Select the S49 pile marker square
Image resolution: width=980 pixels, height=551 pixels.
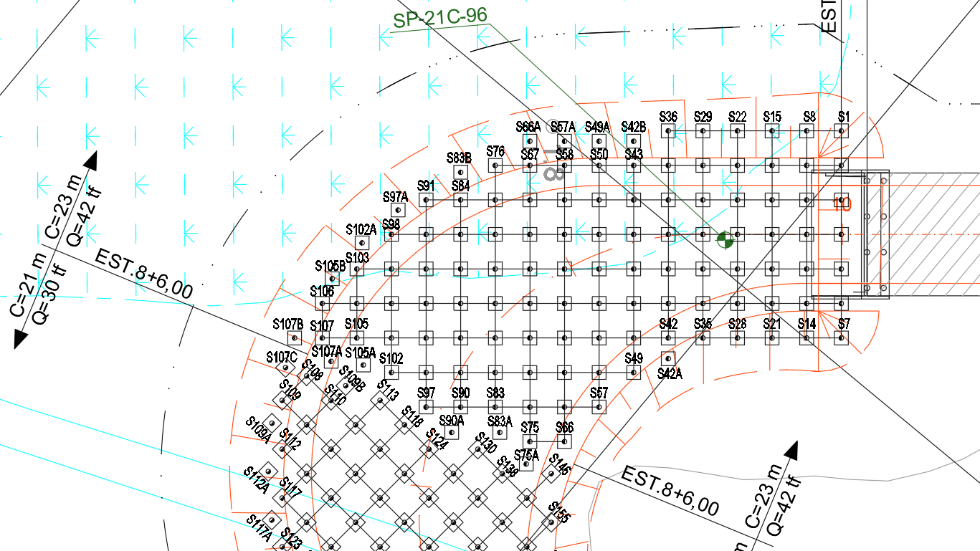[x=633, y=372]
